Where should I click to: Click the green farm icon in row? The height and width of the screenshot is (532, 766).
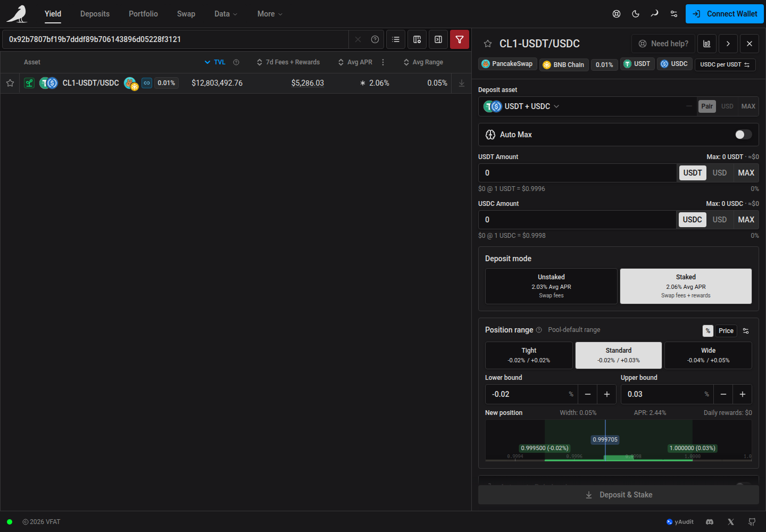(x=29, y=83)
